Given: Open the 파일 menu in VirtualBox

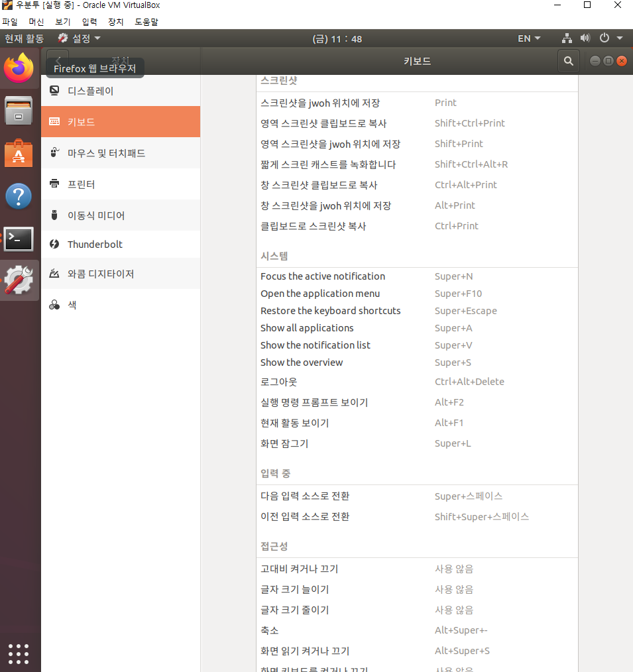Looking at the screenshot, I should pyautogui.click(x=10, y=22).
